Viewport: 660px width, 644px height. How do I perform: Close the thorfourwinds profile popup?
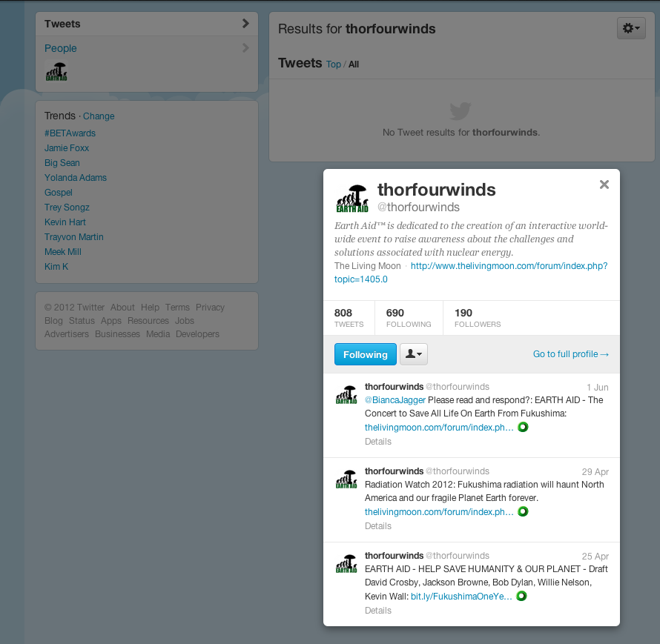click(604, 185)
